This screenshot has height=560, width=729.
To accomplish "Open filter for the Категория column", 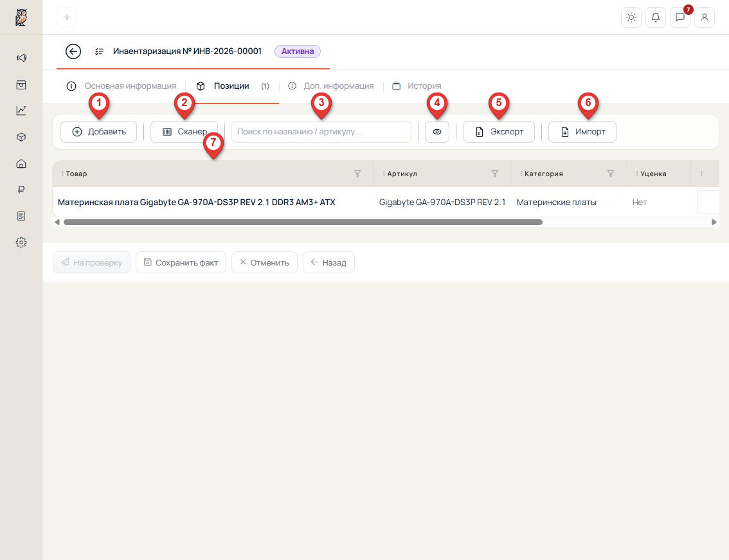I will (611, 174).
